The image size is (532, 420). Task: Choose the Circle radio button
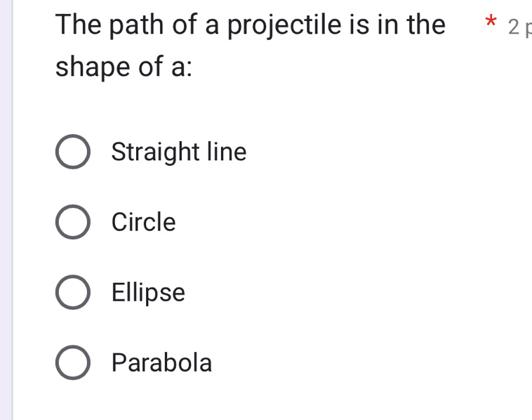[72, 223]
